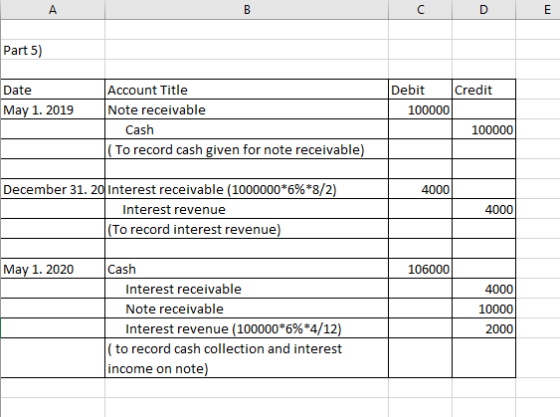
Task: Click the credit value 100000
Action: pos(484,130)
